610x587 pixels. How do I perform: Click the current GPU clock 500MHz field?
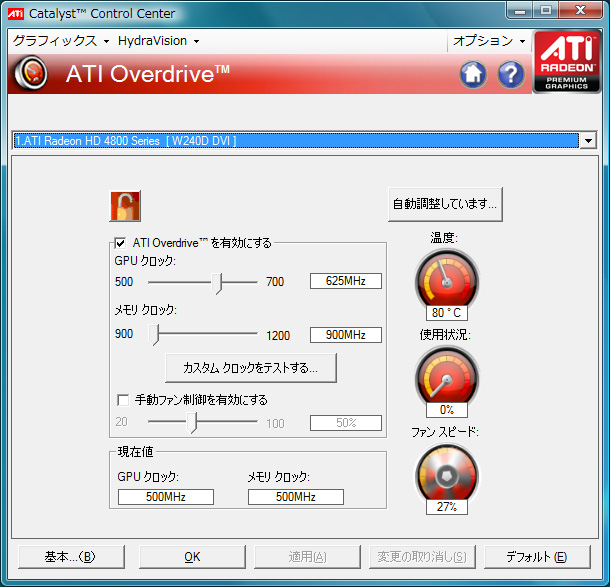pos(166,497)
